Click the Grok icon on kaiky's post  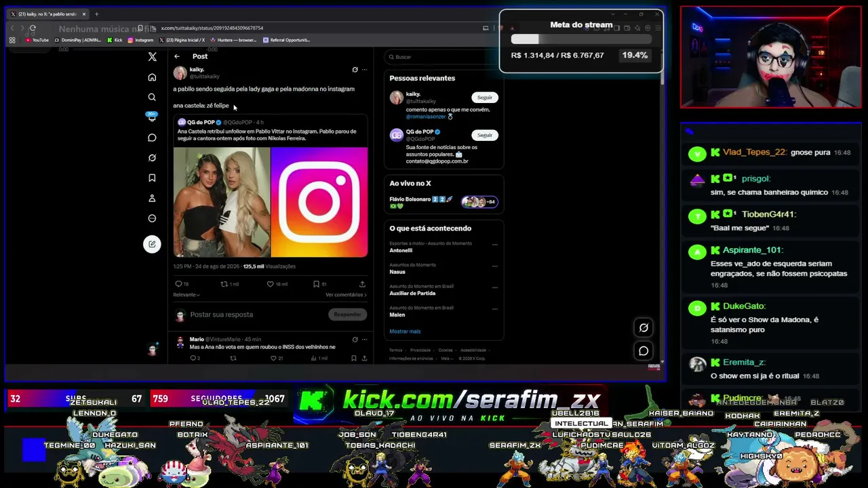coord(355,69)
